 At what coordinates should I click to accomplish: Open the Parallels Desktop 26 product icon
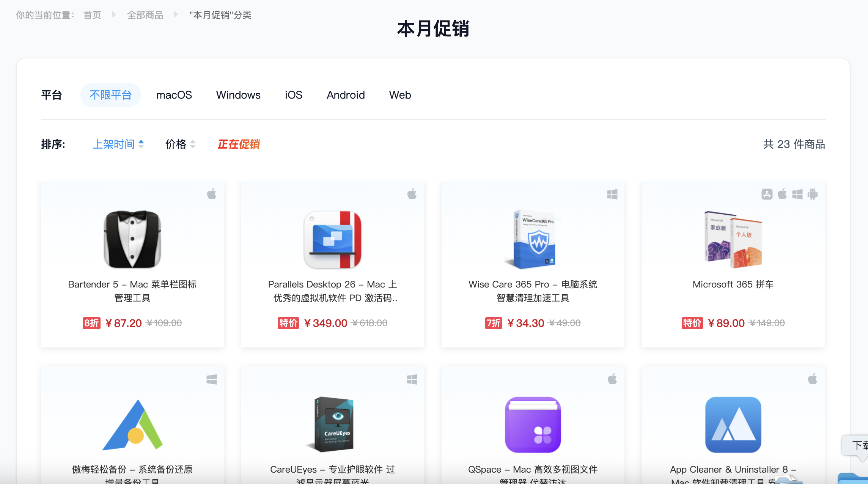pyautogui.click(x=333, y=239)
